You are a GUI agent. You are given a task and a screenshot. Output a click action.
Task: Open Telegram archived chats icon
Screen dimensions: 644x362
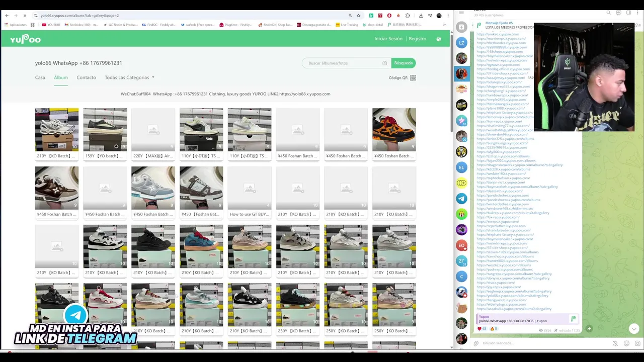click(461, 27)
